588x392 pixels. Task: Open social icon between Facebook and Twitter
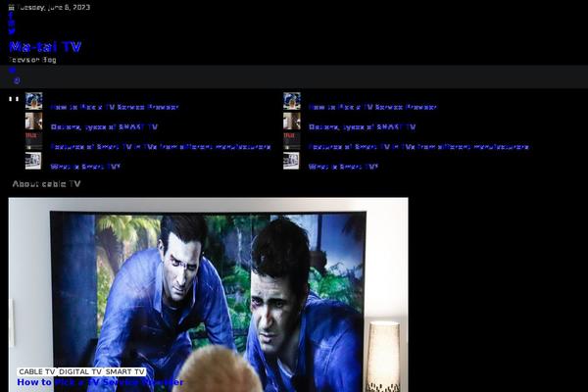[x=12, y=24]
